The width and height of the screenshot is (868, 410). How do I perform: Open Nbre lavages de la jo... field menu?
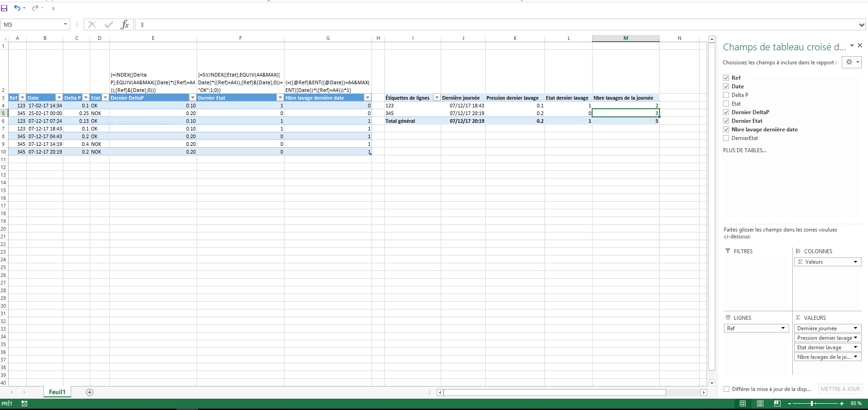tap(828, 357)
